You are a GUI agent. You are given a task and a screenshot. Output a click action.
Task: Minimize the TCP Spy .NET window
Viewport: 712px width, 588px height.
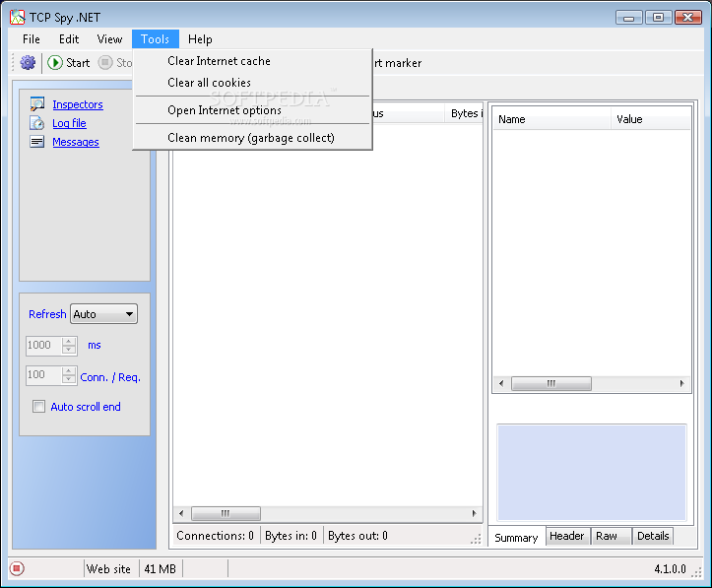point(629,18)
